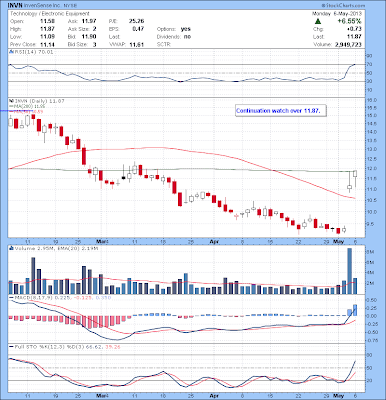Click the SCTR label
Image resolution: width=386 pixels, height=400 pixels.
pyautogui.click(x=164, y=44)
